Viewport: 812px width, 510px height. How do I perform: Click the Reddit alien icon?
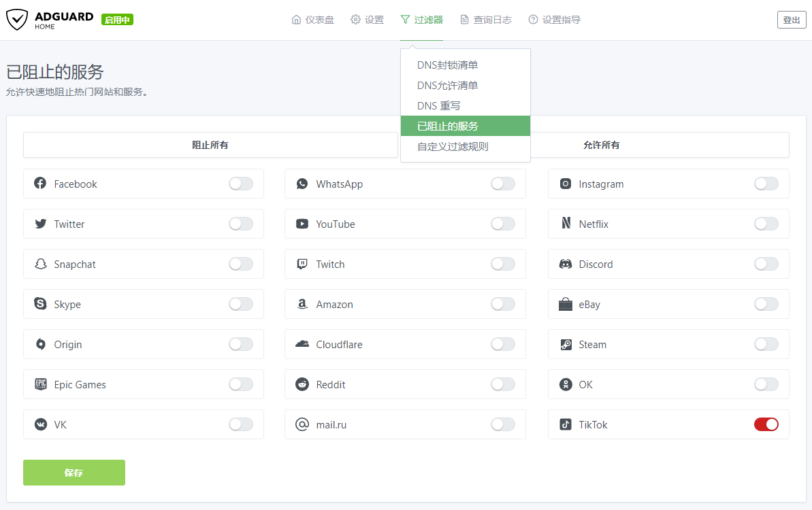tap(302, 385)
